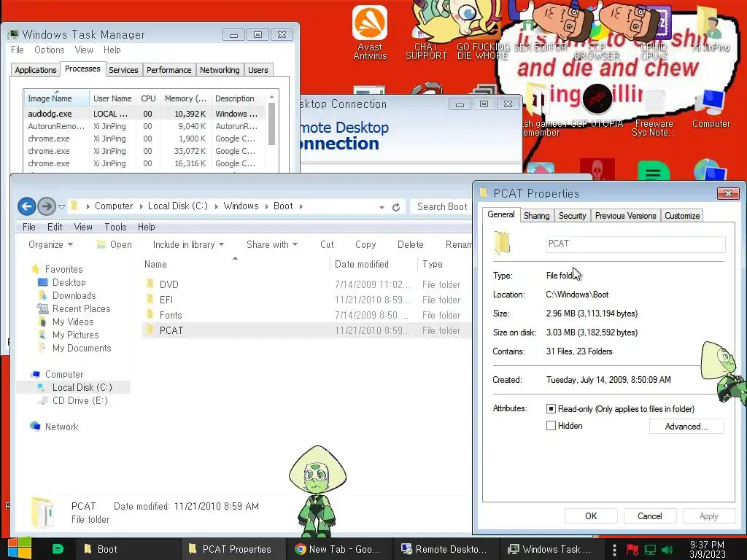Select the EFI folder icon
The width and height of the screenshot is (747, 560).
150,300
